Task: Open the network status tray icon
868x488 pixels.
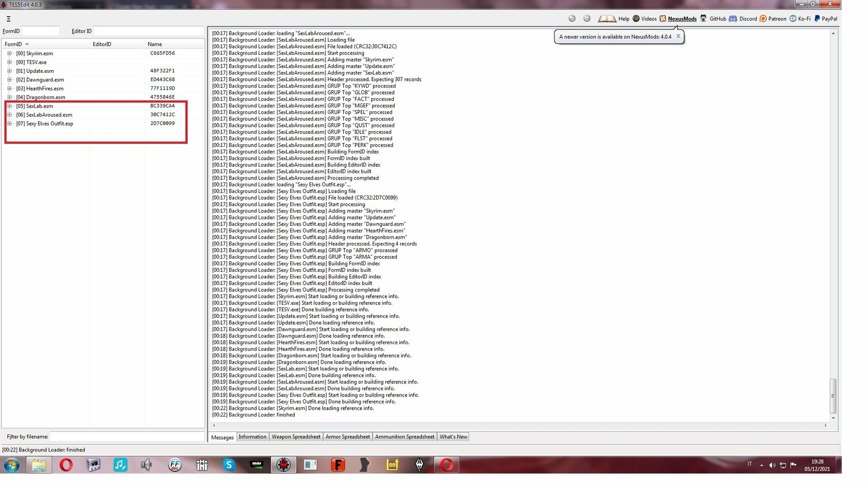Action: (x=783, y=465)
